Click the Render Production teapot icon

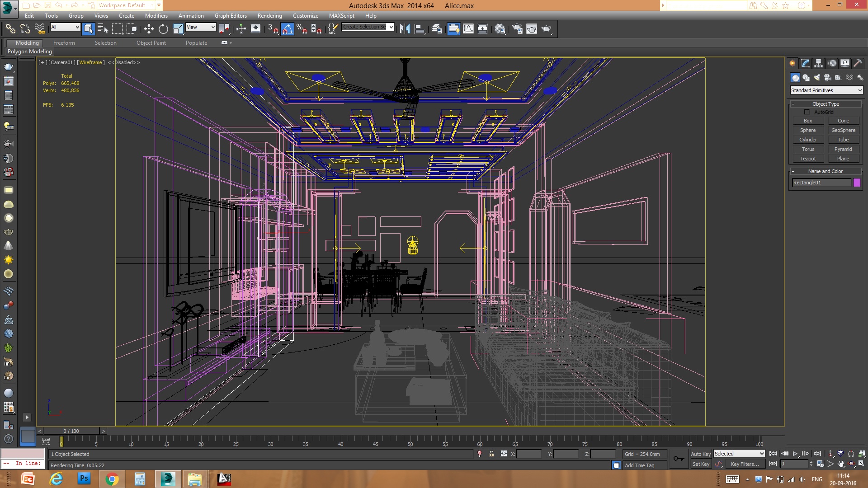point(546,29)
